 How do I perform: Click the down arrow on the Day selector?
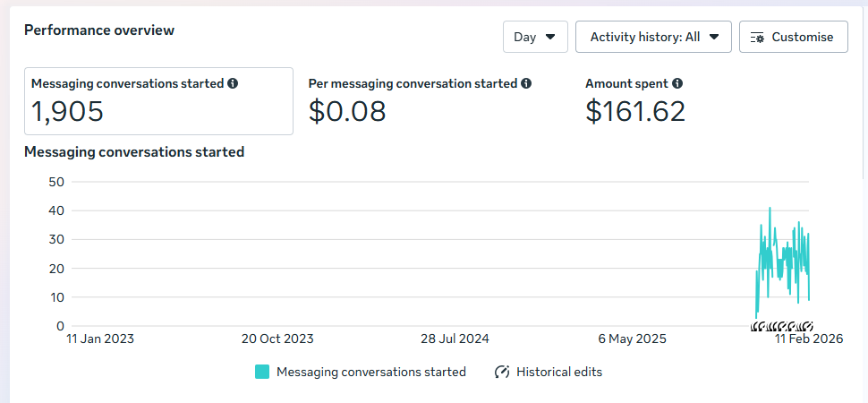pyautogui.click(x=550, y=38)
